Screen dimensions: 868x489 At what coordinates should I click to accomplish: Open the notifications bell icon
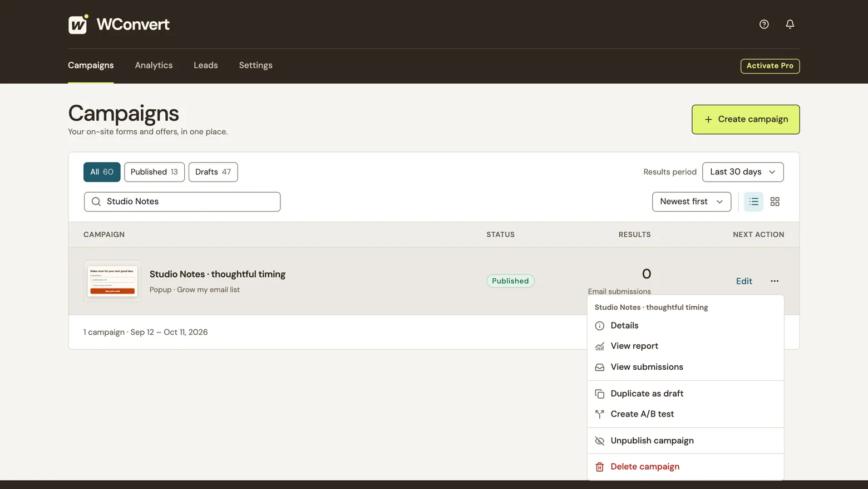tap(790, 24)
